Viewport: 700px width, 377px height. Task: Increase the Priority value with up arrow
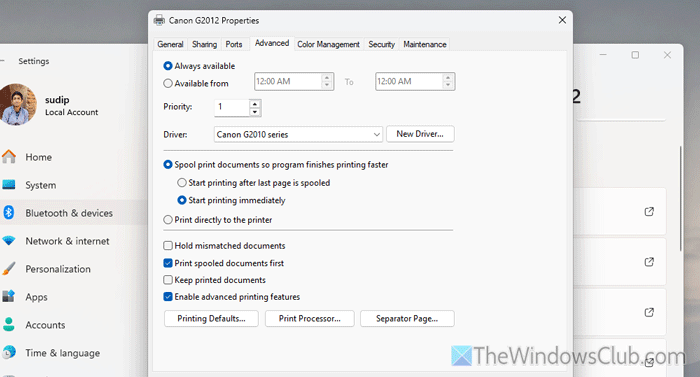(x=254, y=104)
